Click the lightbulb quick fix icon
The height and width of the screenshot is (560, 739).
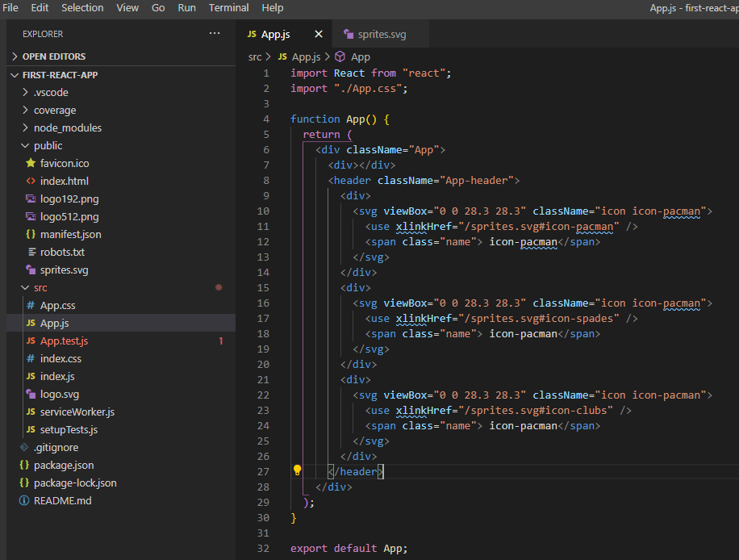[297, 470]
